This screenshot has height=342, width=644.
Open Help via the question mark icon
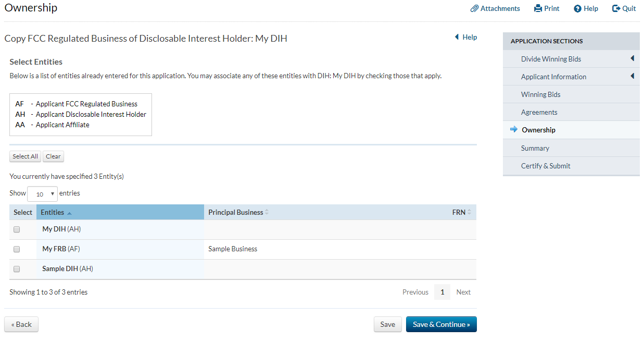point(577,8)
